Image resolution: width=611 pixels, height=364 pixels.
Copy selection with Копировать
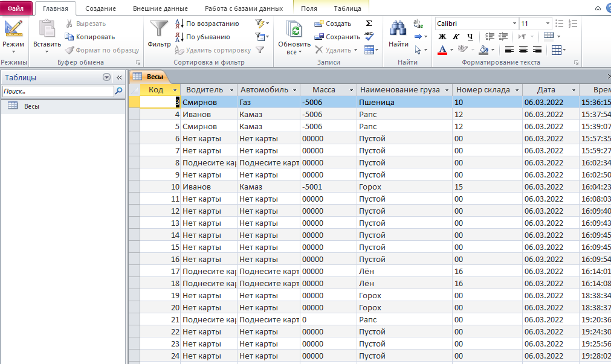pos(90,37)
